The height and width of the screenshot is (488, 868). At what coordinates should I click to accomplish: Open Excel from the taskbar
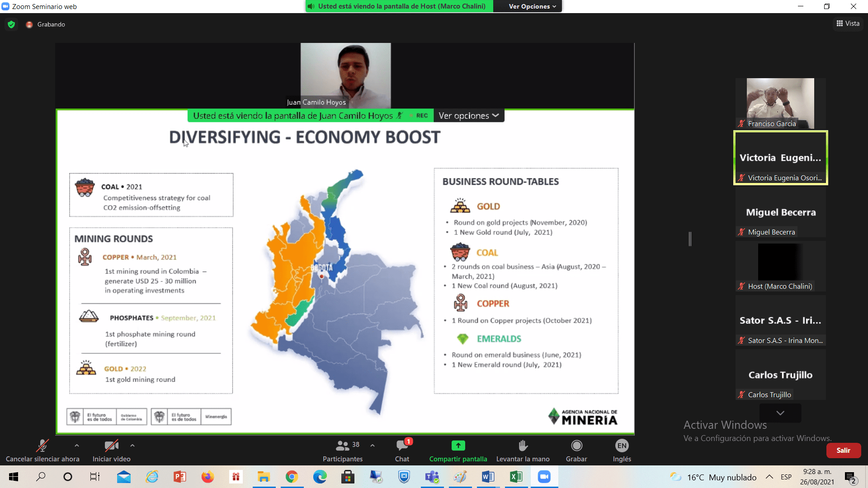click(516, 477)
